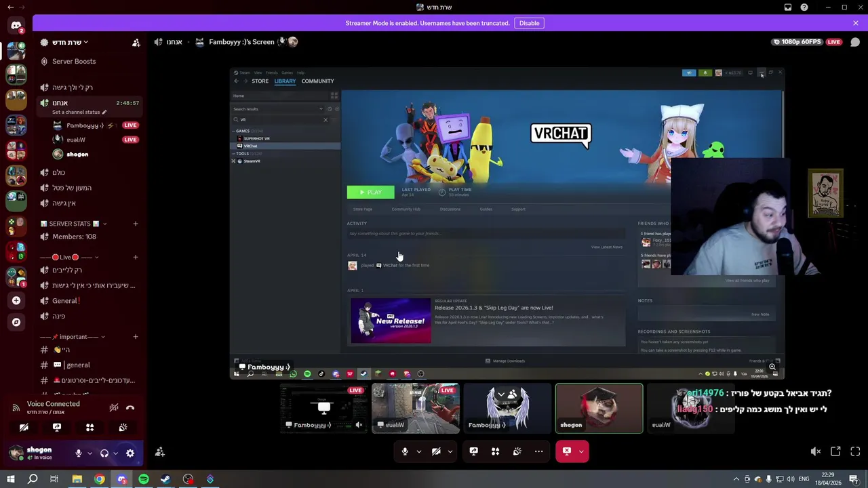The height and width of the screenshot is (488, 868).
Task: Disable Streamer Mode from the banner
Action: [529, 23]
